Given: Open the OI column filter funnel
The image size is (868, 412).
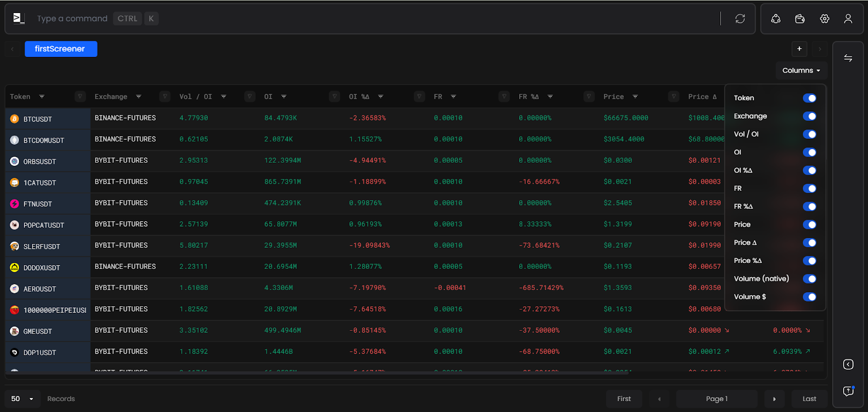Looking at the screenshot, I should click(335, 96).
